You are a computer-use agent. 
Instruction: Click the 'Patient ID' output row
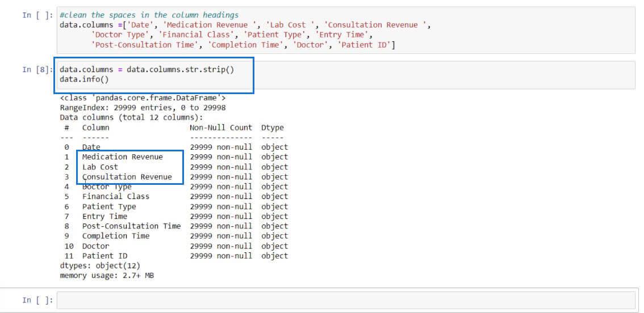tap(176, 256)
